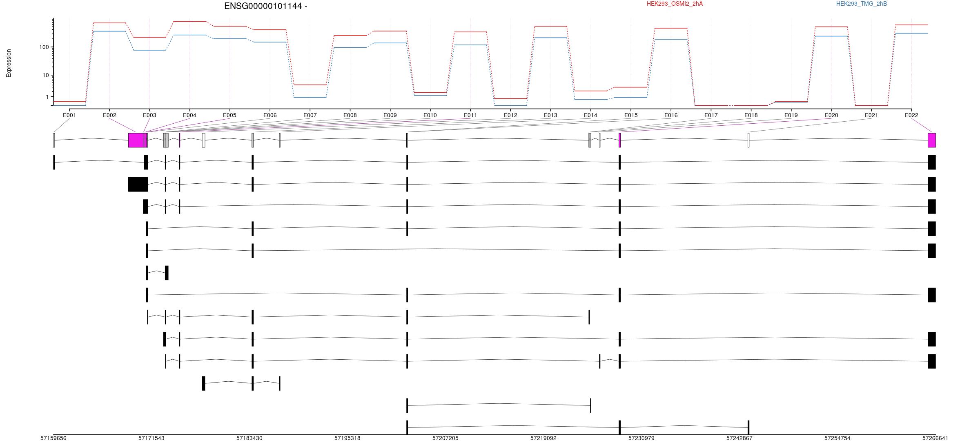
Task: Select the HEK293_OSMI2_2hA legend label
Action: click(x=675, y=4)
